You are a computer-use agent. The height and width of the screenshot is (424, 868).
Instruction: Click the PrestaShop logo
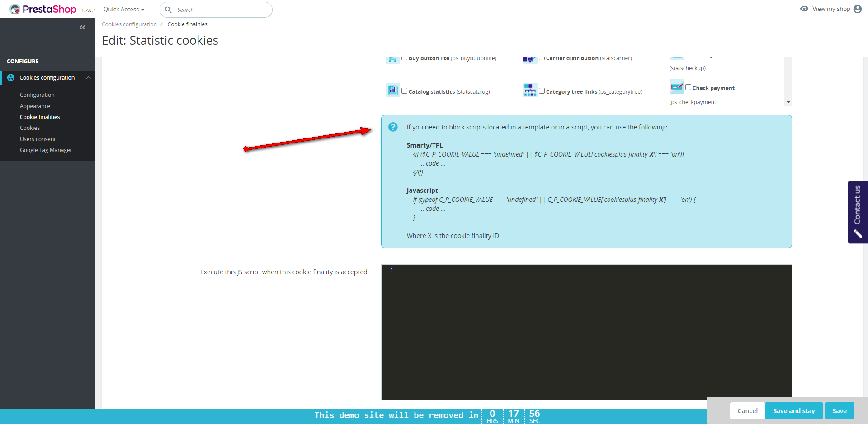tap(43, 9)
